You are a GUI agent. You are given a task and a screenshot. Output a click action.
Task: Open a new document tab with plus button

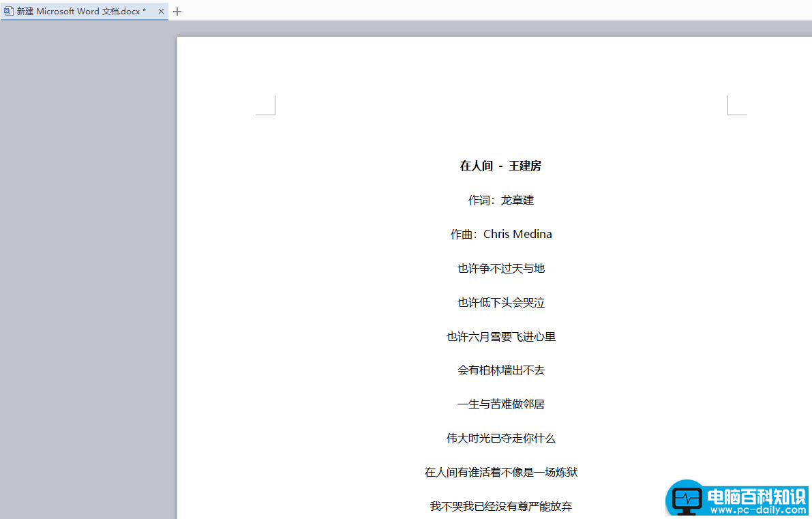pos(177,12)
